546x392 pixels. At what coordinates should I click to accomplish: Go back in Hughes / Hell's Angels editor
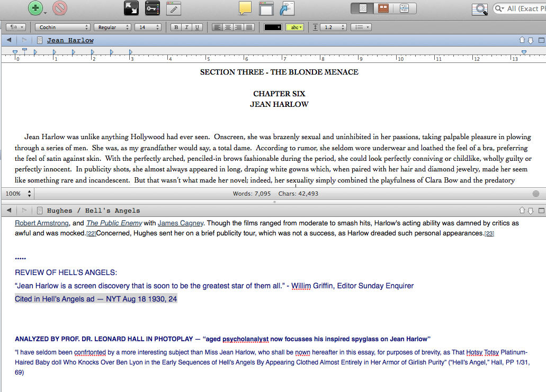pyautogui.click(x=9, y=210)
